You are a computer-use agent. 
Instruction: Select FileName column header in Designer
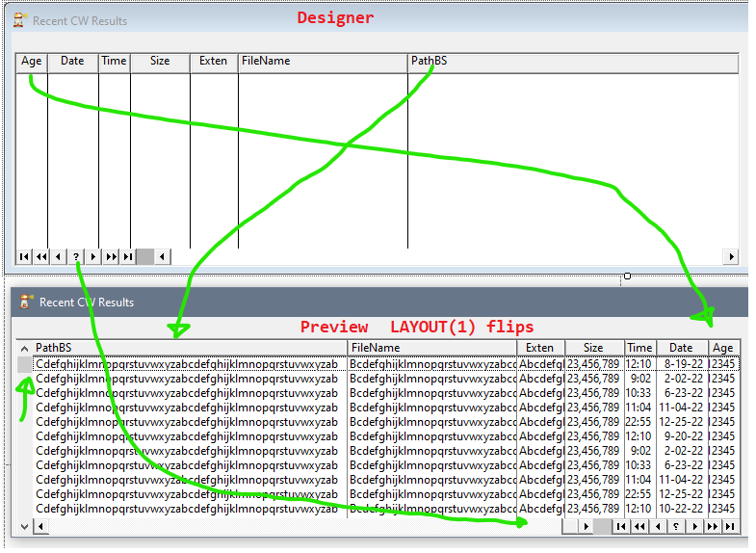pyautogui.click(x=266, y=62)
